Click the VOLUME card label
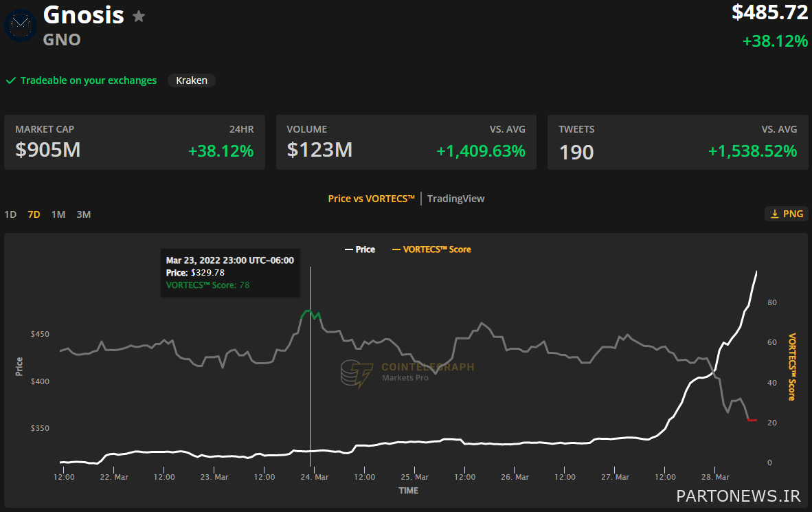 tap(307, 129)
